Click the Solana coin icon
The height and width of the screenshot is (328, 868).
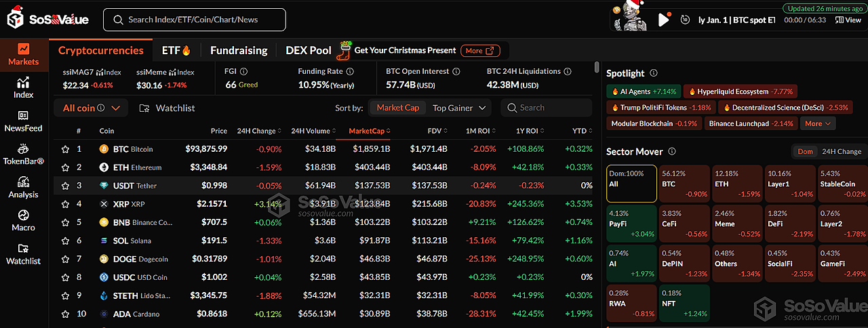104,241
